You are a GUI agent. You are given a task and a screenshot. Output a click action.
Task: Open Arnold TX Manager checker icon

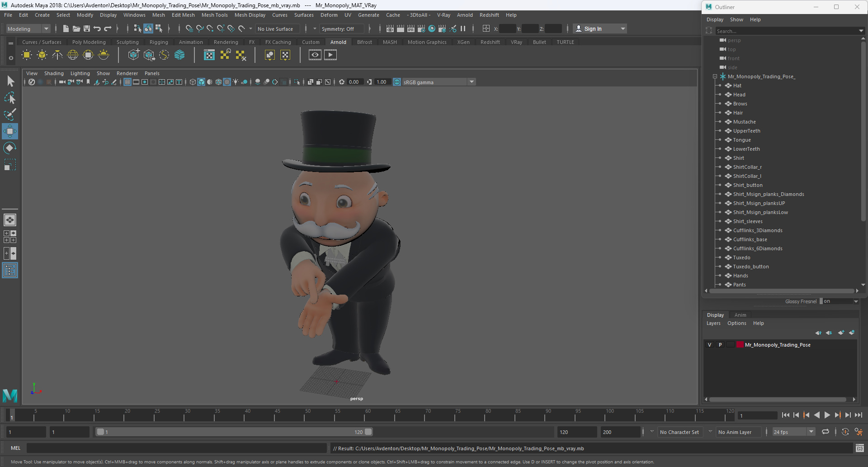tap(209, 55)
